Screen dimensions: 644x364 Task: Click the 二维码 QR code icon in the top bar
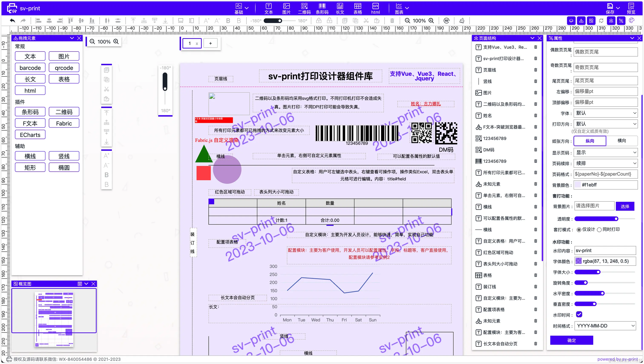pos(304,6)
